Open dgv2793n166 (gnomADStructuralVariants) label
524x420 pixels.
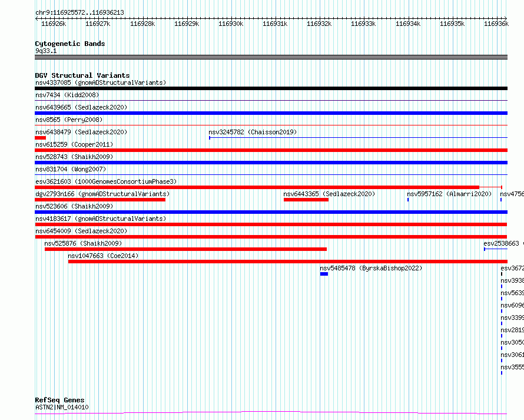[x=102, y=194]
